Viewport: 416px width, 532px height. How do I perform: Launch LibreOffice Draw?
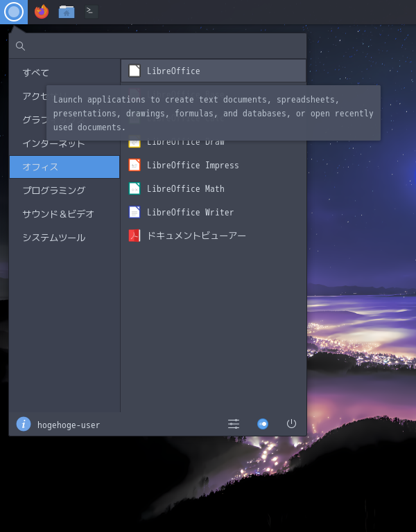[214, 142]
